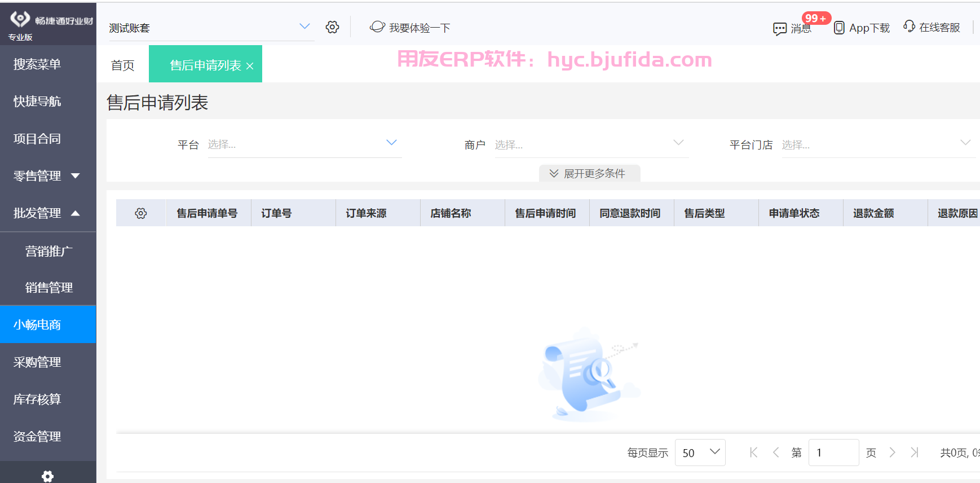Click the 在线客服 headset icon
Viewport: 980px width, 483px height.
(909, 26)
